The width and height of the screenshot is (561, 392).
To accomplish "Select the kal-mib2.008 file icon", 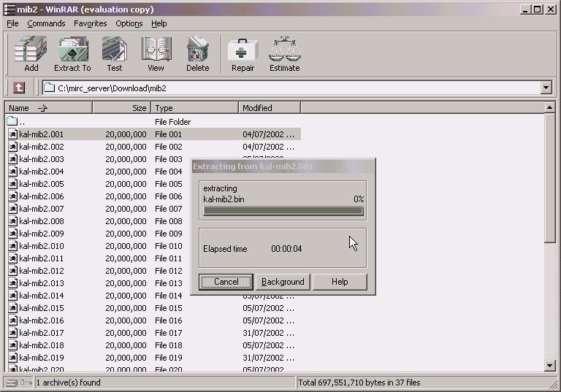I will point(13,221).
